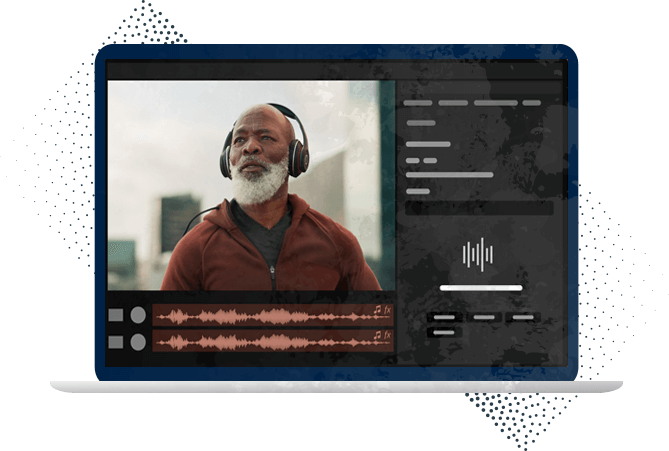Click the square button on the bottom audio track
The image size is (669, 451).
(116, 342)
